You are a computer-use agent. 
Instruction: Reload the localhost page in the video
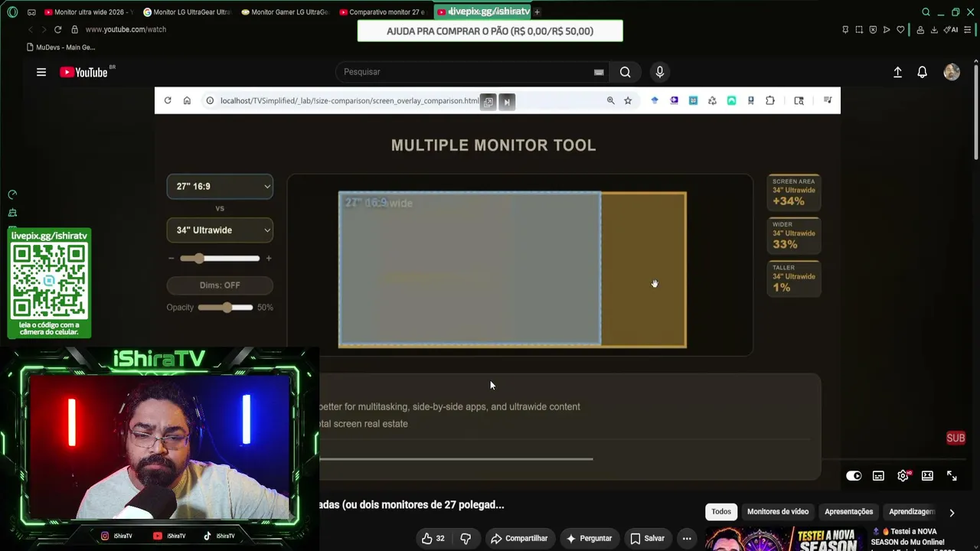168,100
